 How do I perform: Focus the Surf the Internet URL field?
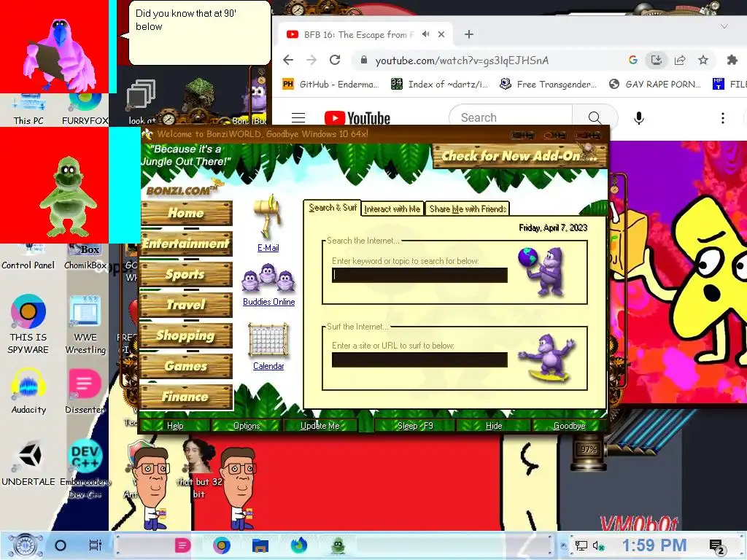click(x=419, y=359)
